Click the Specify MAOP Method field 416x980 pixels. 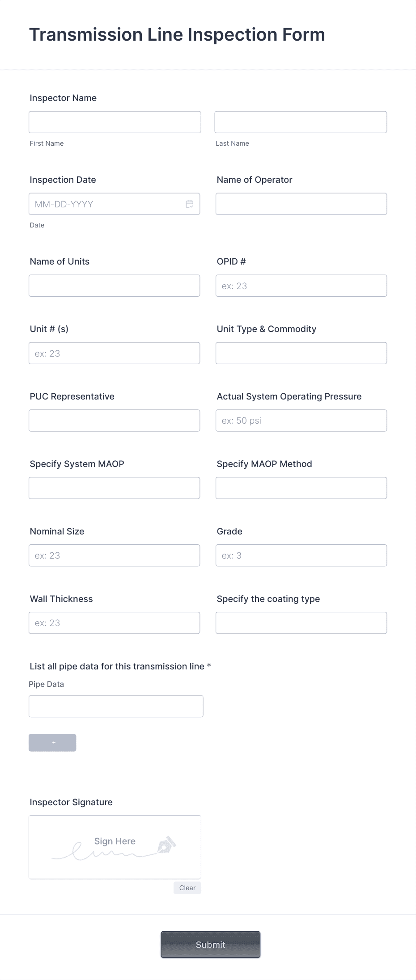pyautogui.click(x=301, y=488)
